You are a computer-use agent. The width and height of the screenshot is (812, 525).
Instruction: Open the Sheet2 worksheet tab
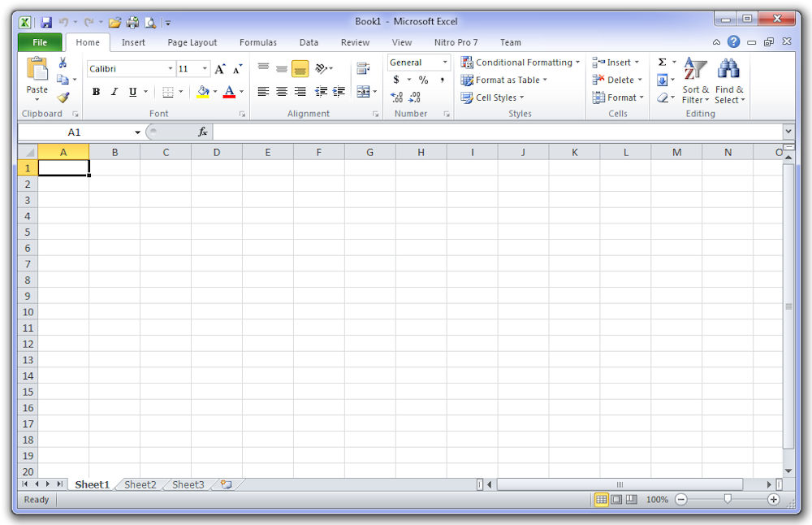140,484
